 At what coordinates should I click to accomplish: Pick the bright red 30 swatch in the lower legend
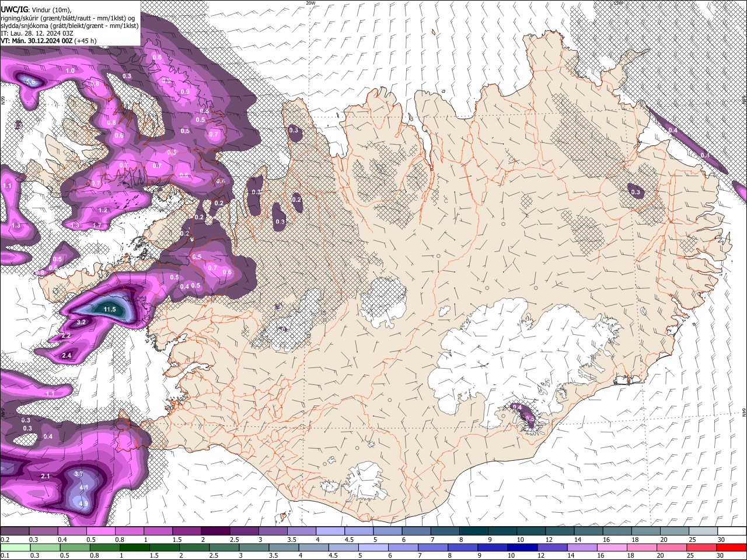pyautogui.click(x=732, y=547)
